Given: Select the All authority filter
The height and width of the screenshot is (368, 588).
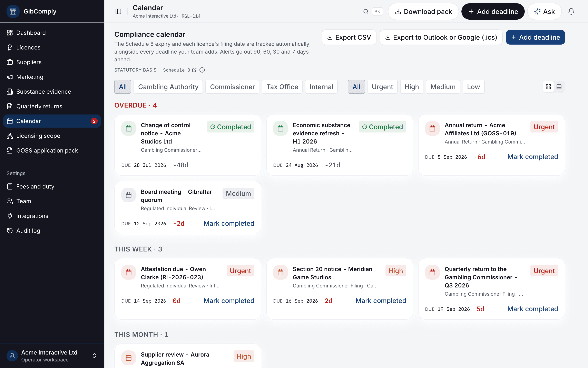Looking at the screenshot, I should [x=123, y=87].
